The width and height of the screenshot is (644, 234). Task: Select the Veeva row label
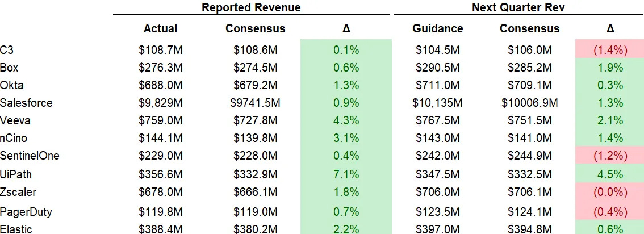tap(15, 120)
